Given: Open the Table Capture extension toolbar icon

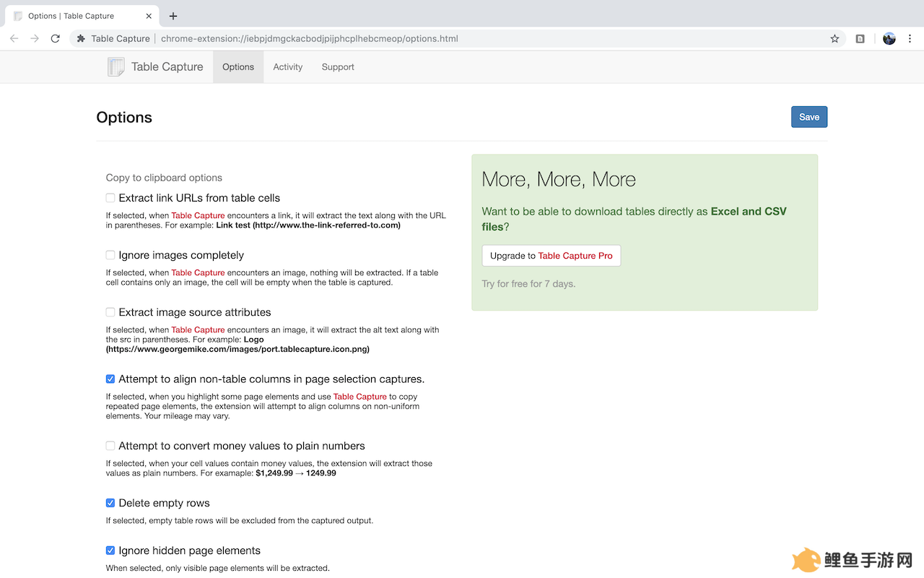Looking at the screenshot, I should (x=860, y=38).
